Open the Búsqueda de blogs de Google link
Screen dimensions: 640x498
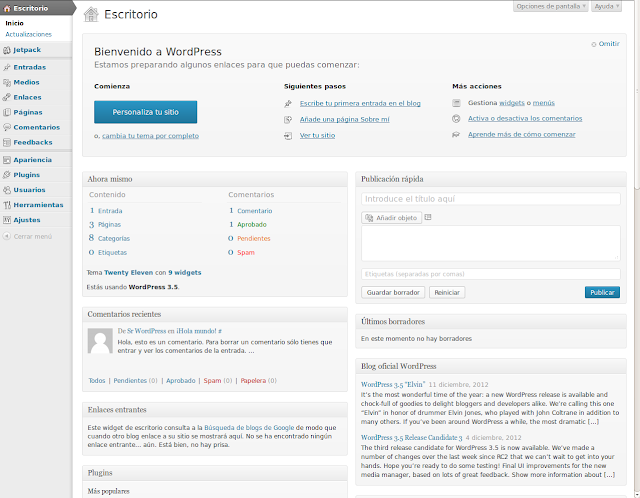(x=249, y=428)
